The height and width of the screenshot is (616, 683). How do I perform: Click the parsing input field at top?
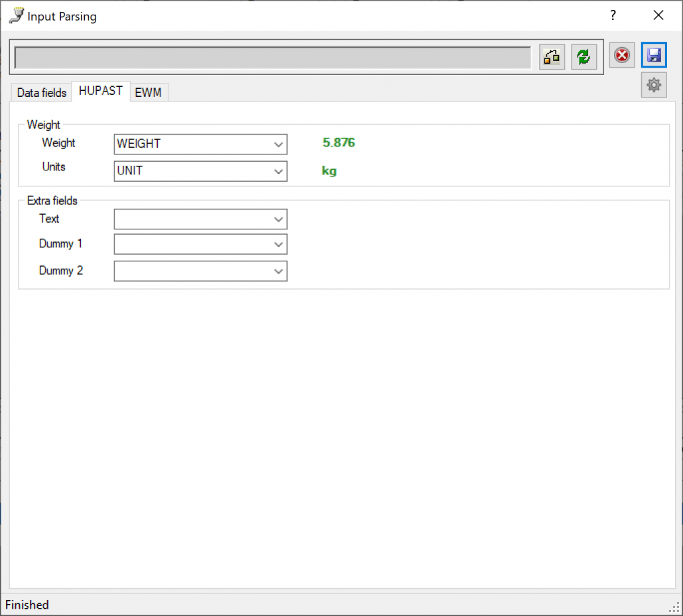tap(272, 56)
